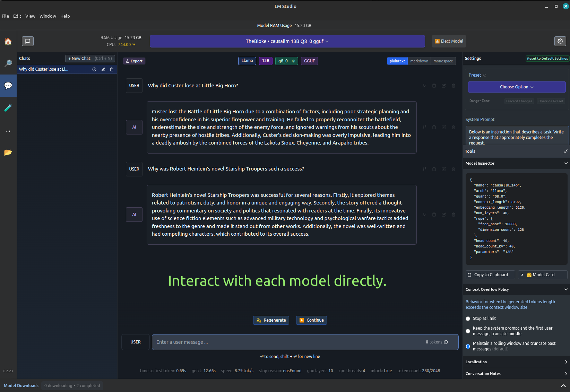Delete the Custer chat with trash icon
The image size is (570, 392).
pos(112,69)
